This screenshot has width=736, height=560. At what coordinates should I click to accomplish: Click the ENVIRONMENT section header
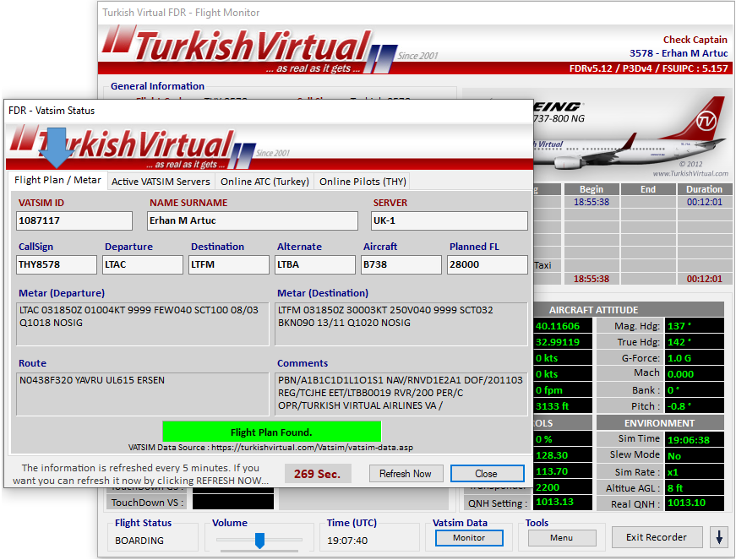click(x=659, y=423)
